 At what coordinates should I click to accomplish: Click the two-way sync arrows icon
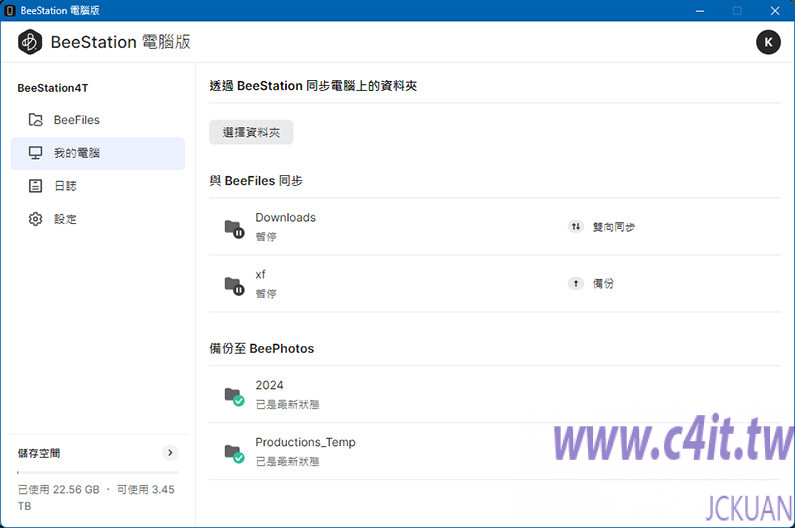tap(575, 227)
